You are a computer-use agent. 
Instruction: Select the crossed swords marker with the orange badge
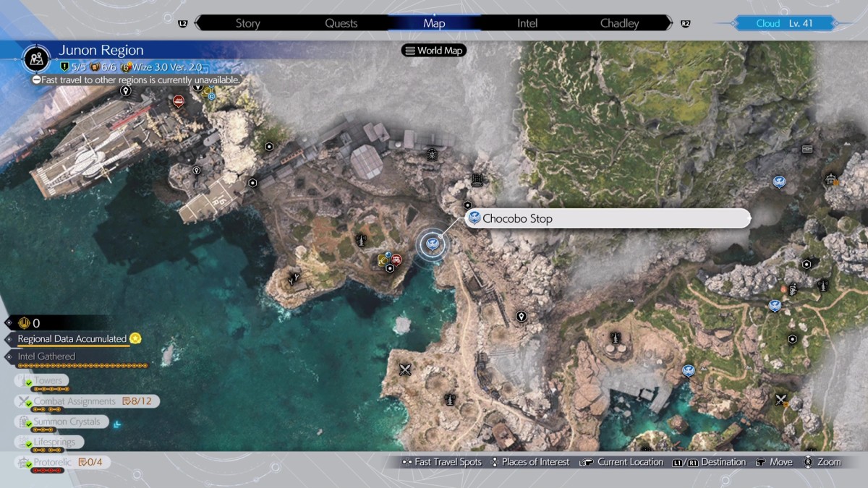click(x=781, y=399)
